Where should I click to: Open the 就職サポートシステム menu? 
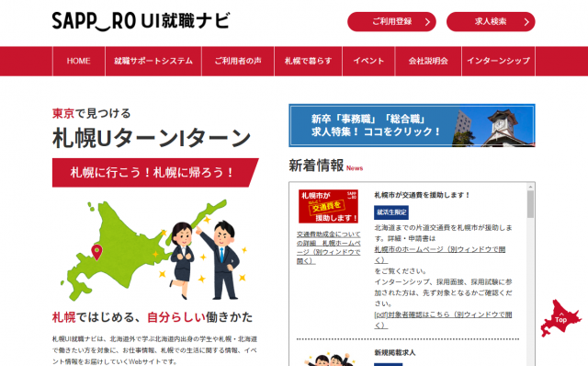(153, 61)
